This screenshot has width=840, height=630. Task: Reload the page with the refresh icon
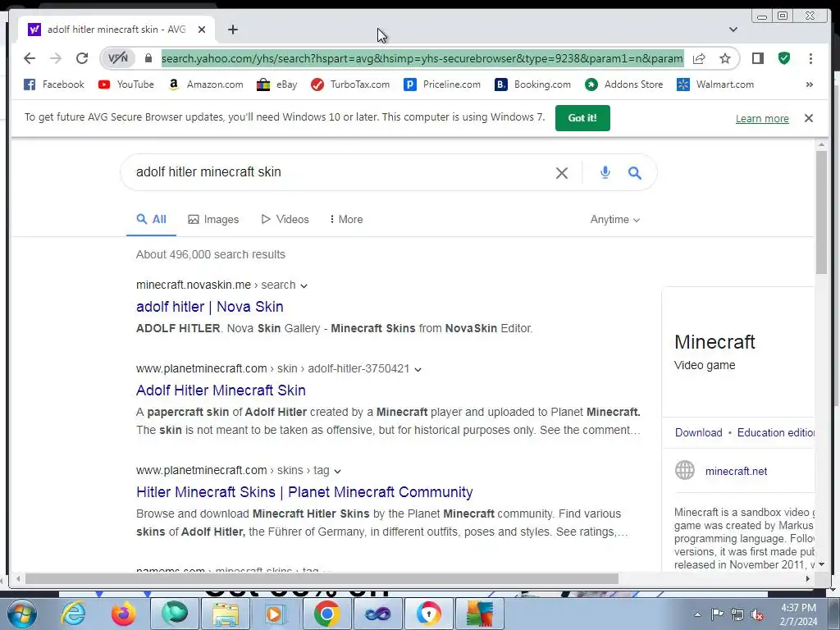(x=82, y=58)
